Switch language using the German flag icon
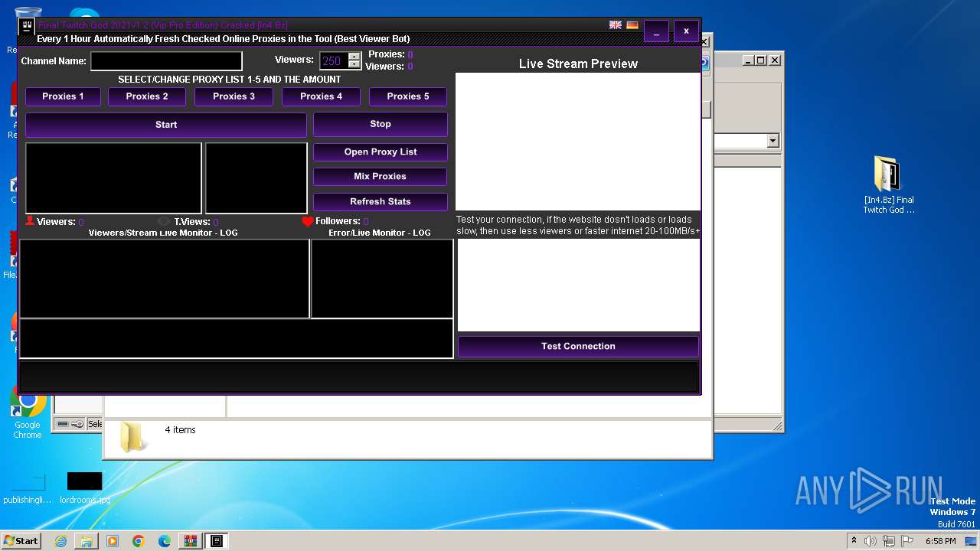 632,25
